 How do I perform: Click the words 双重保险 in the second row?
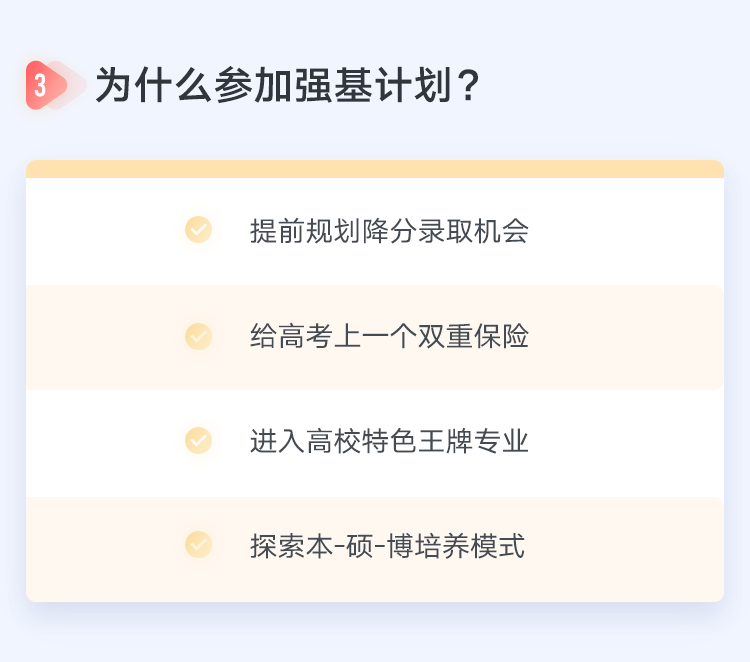pyautogui.click(x=473, y=336)
